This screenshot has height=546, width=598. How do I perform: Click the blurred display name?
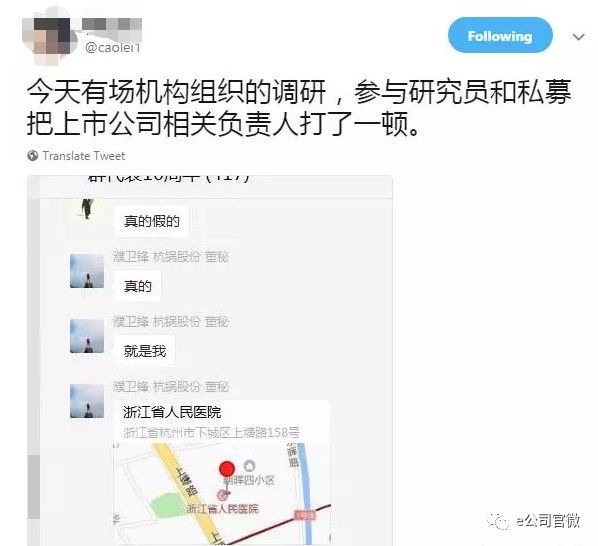click(112, 24)
